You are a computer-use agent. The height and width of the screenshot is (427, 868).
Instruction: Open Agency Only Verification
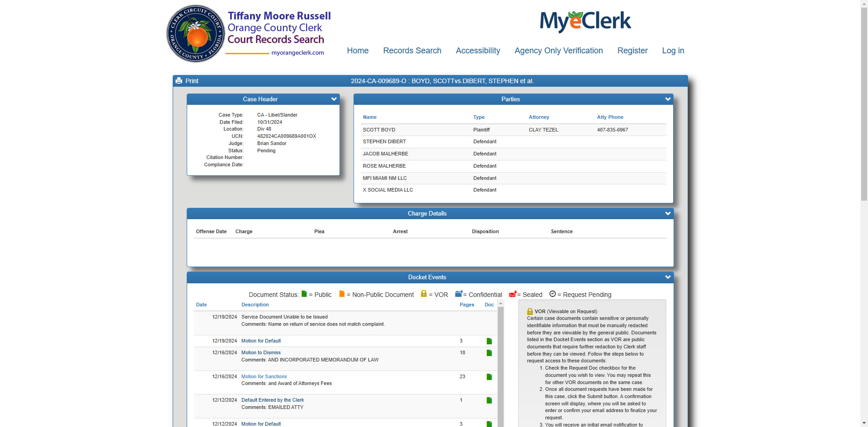[559, 51]
